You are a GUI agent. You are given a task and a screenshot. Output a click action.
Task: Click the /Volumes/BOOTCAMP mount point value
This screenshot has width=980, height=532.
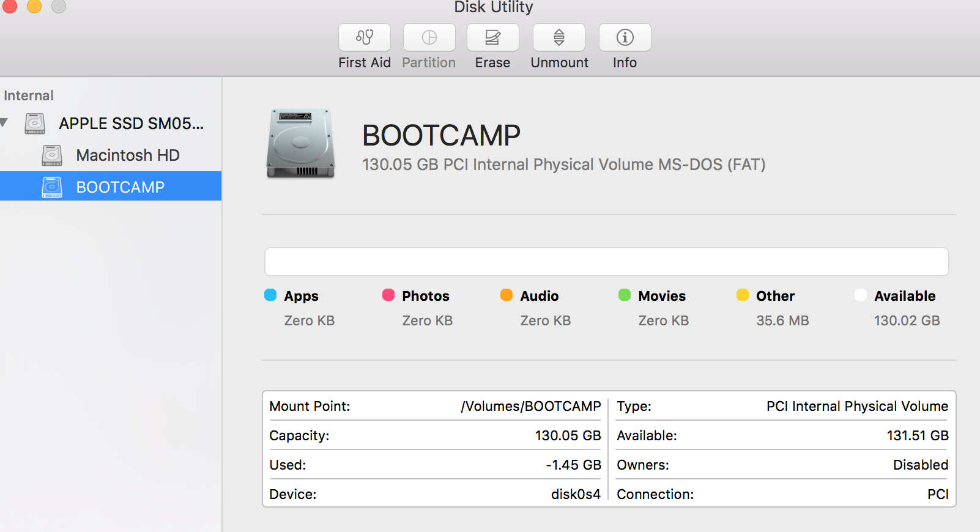click(x=531, y=406)
